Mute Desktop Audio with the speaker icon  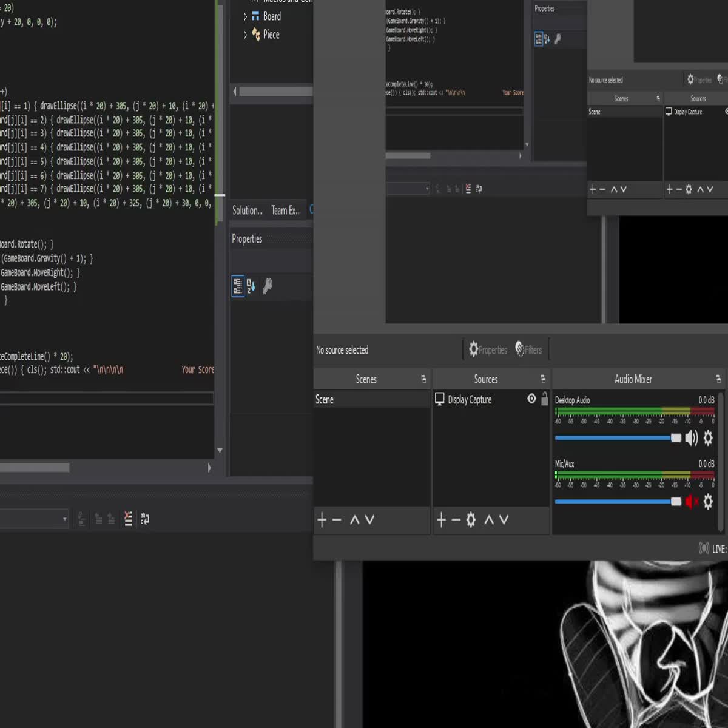pos(692,437)
